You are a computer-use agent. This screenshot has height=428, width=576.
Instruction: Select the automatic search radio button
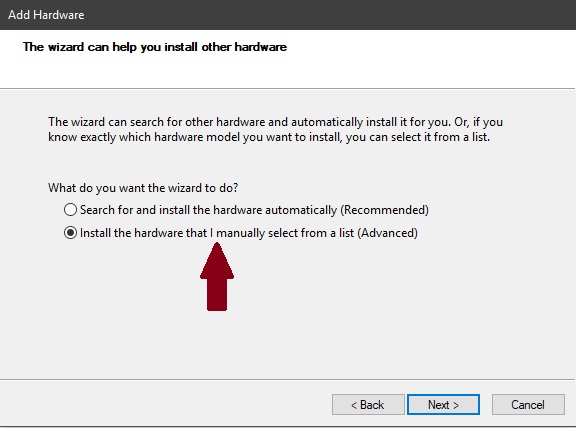70,210
